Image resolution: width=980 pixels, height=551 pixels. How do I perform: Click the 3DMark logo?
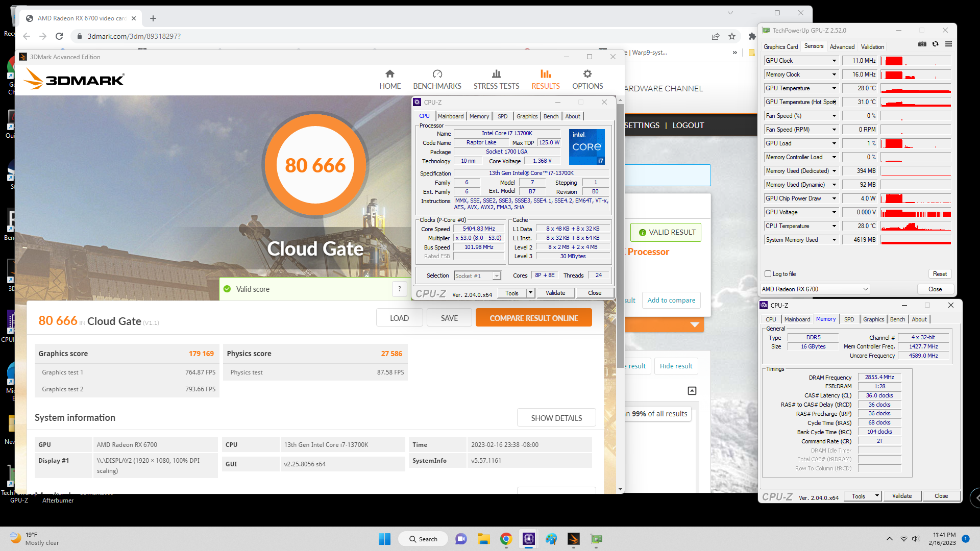click(x=75, y=80)
